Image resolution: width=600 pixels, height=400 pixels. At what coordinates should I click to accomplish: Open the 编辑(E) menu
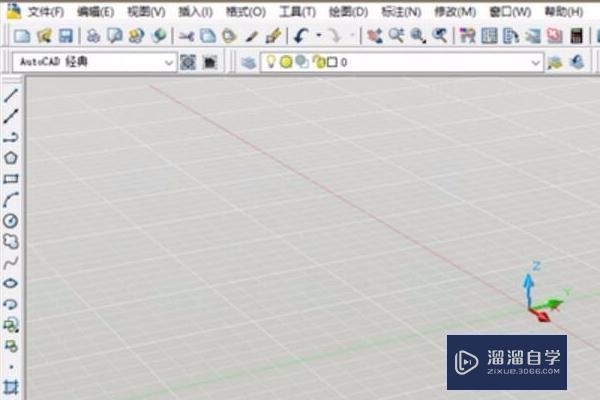96,12
